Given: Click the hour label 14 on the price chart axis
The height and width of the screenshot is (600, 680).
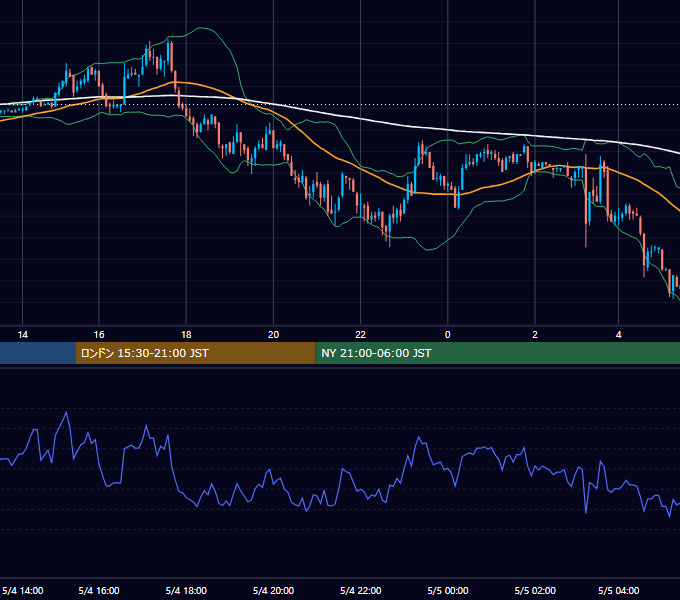Looking at the screenshot, I should coord(23,335).
